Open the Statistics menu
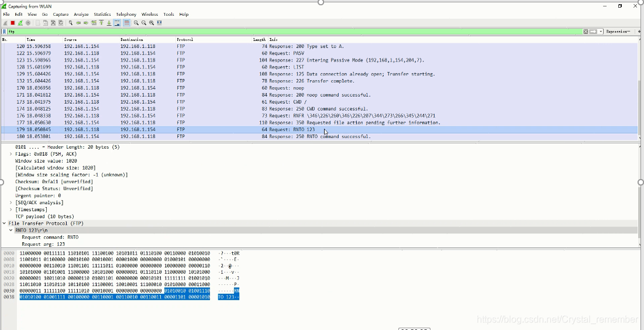Viewport: 644px width, 330px height. [x=102, y=15]
